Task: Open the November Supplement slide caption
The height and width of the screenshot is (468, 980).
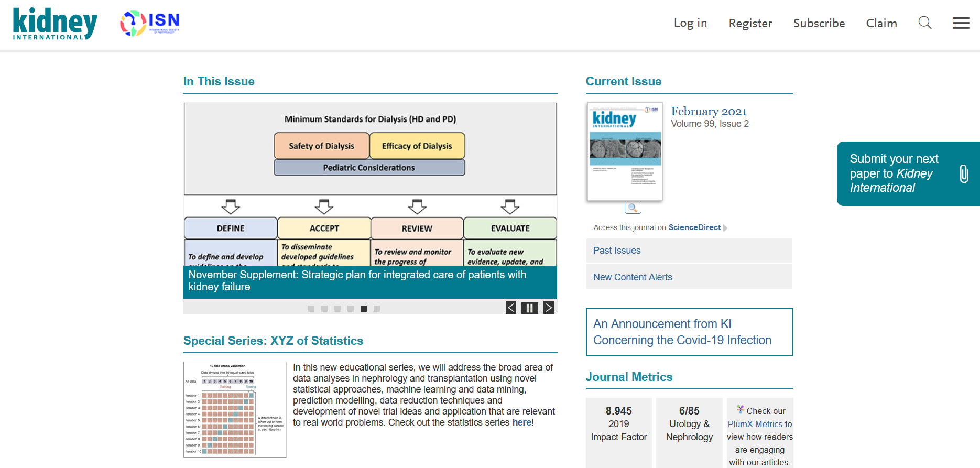Action: [x=370, y=281]
